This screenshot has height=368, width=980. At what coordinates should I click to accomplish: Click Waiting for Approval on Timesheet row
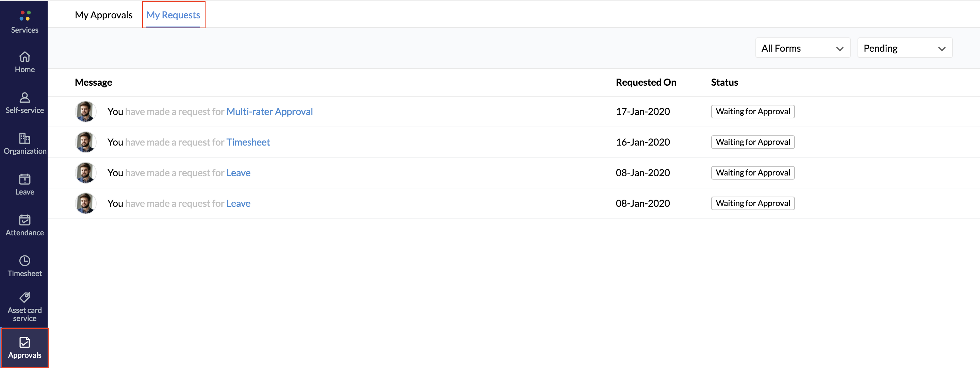click(x=752, y=142)
